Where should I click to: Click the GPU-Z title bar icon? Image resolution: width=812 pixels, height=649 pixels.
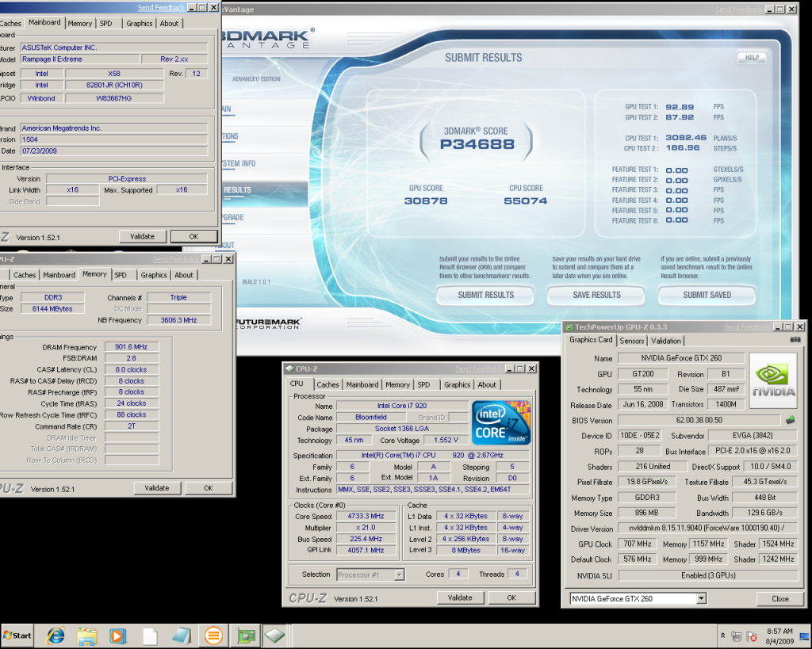pyautogui.click(x=569, y=326)
